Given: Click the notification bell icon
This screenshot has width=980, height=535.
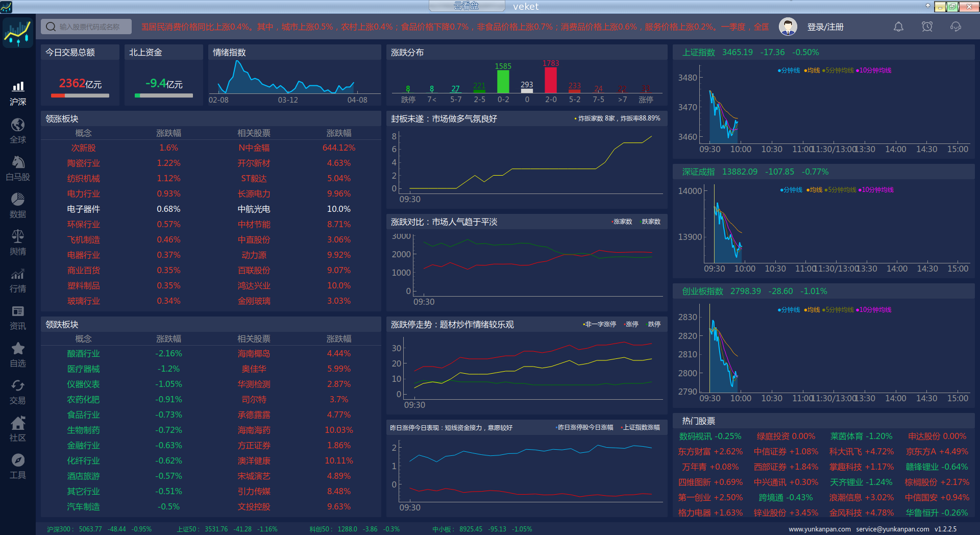Looking at the screenshot, I should [x=898, y=27].
